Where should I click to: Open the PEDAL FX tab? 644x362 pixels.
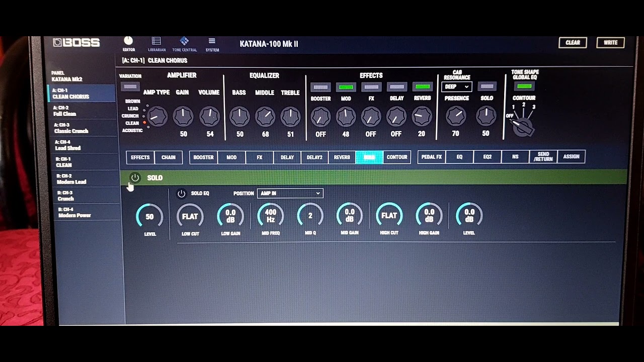click(x=432, y=157)
